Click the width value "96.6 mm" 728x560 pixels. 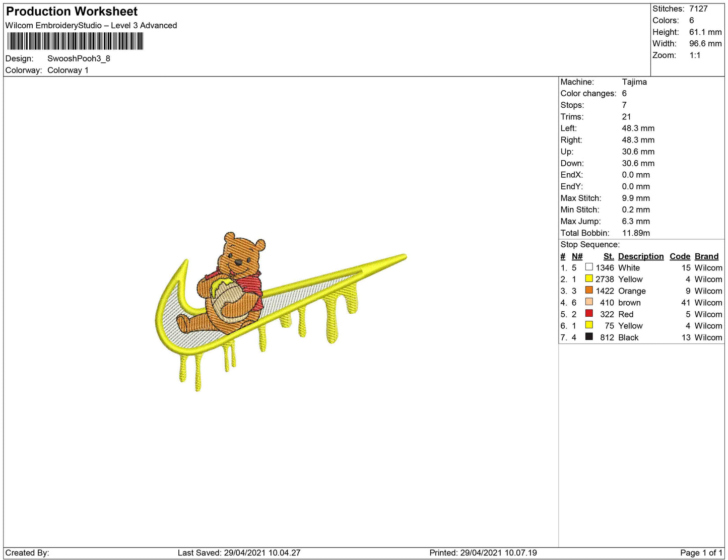(705, 43)
